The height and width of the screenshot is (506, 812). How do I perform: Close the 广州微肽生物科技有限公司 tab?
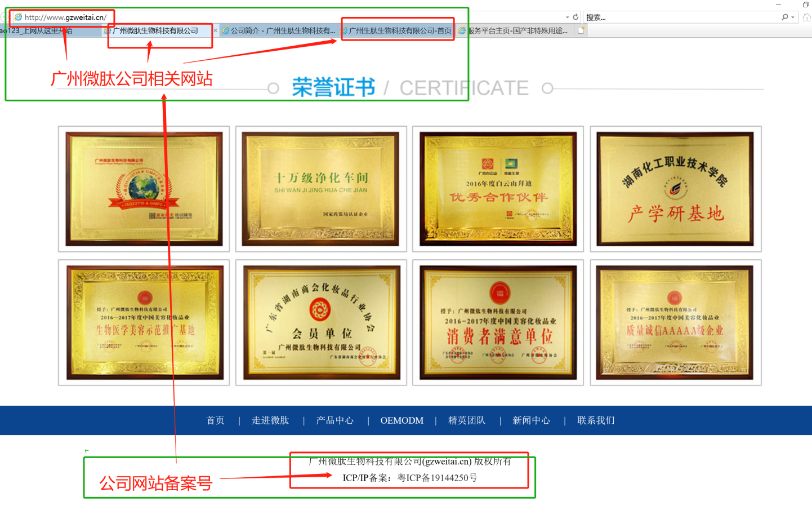tap(215, 30)
